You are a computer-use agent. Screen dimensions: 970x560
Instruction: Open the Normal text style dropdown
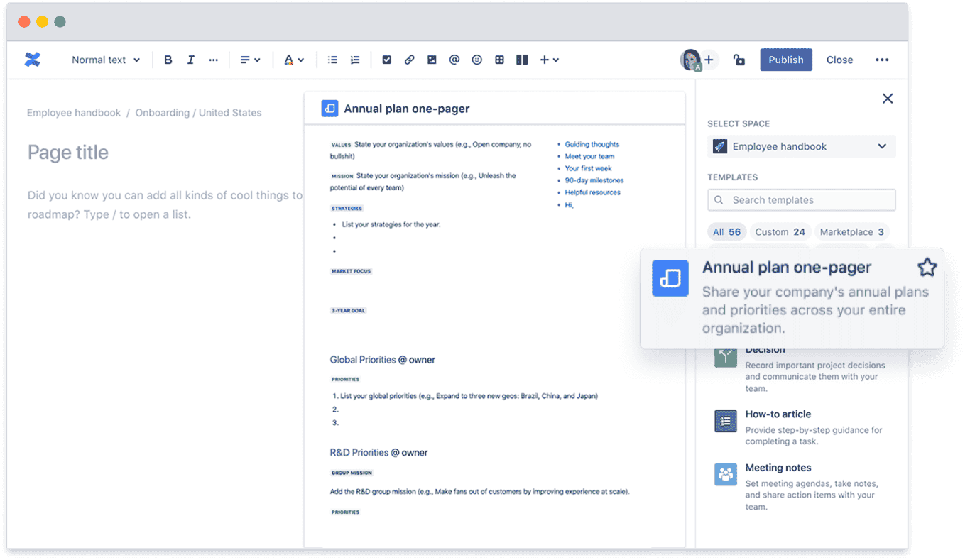click(x=105, y=60)
